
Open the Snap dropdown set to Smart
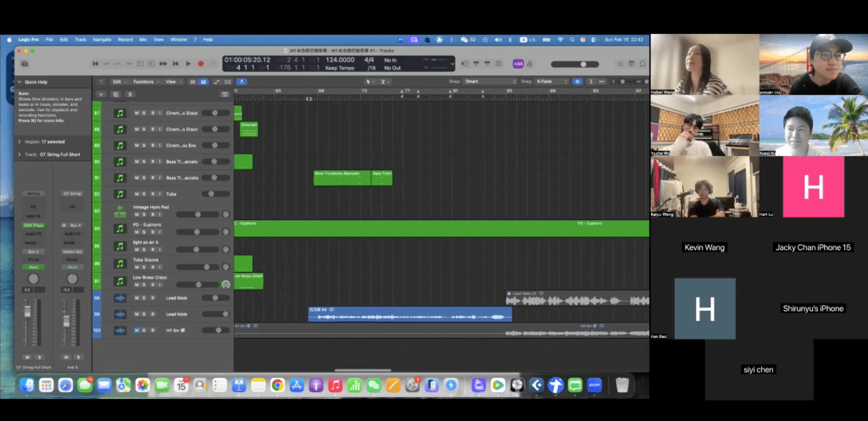pos(491,82)
